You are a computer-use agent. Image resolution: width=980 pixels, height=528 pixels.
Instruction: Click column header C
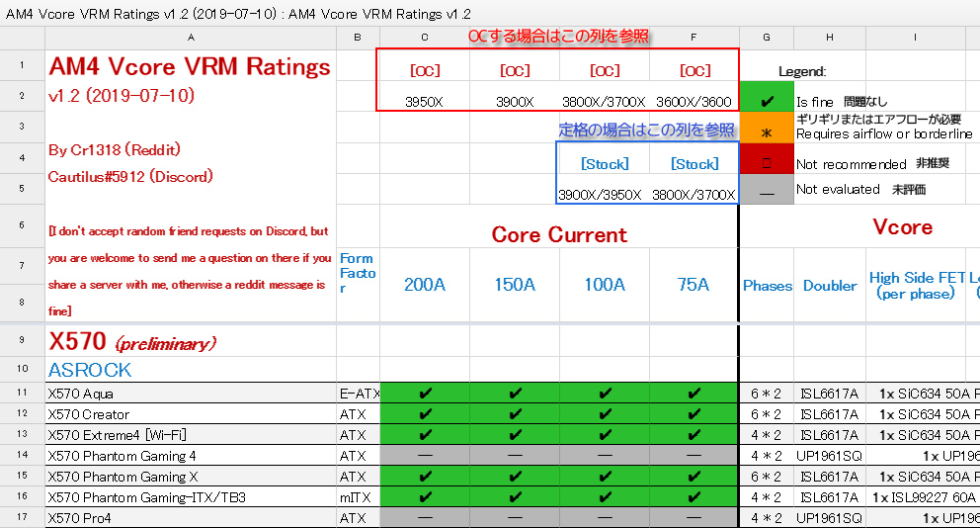(425, 38)
